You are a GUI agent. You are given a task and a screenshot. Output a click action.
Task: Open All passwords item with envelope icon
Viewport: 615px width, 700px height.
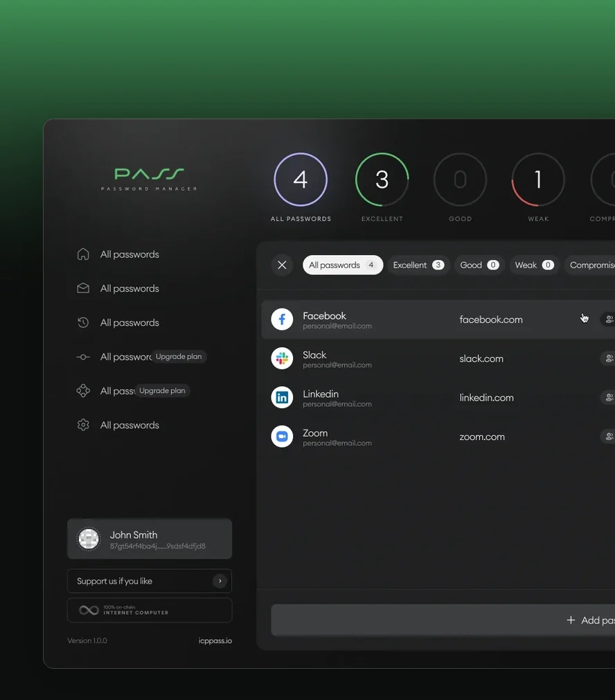pos(130,288)
